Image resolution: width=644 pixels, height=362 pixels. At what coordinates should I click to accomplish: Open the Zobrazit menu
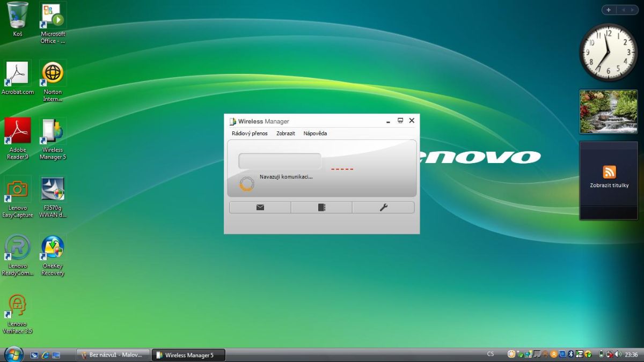286,134
